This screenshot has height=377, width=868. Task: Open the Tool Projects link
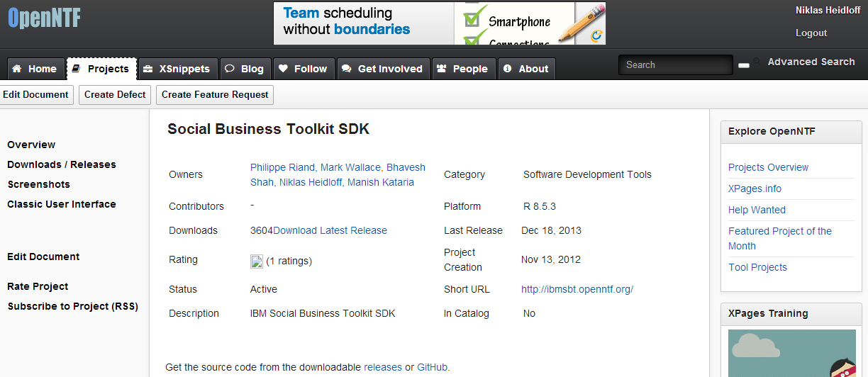click(757, 267)
